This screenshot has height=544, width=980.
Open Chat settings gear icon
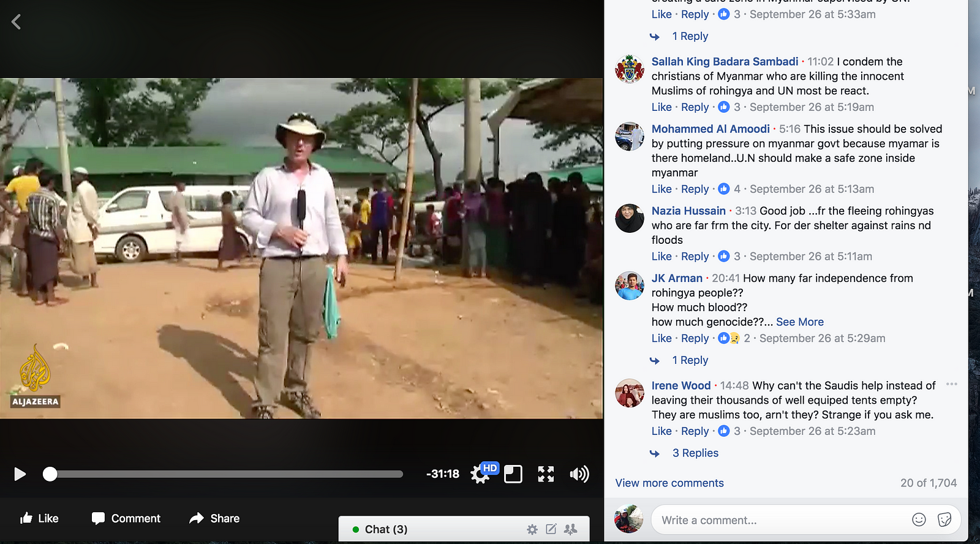point(532,529)
